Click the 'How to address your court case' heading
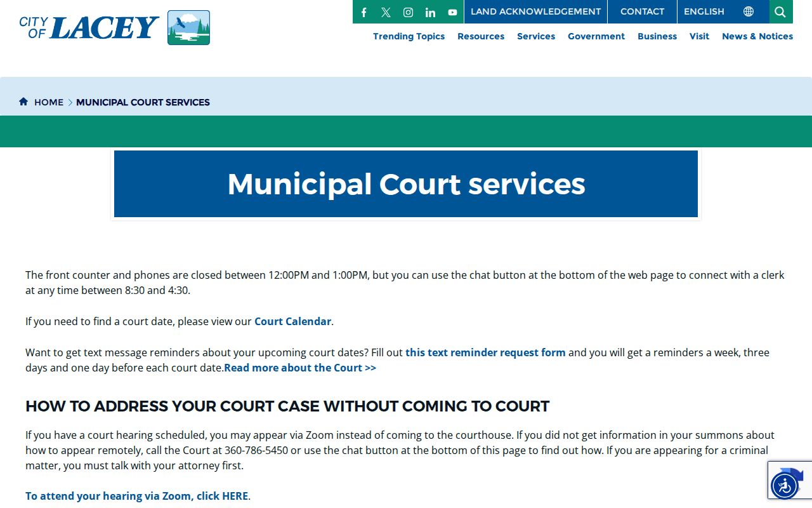The height and width of the screenshot is (508, 812). 287,406
